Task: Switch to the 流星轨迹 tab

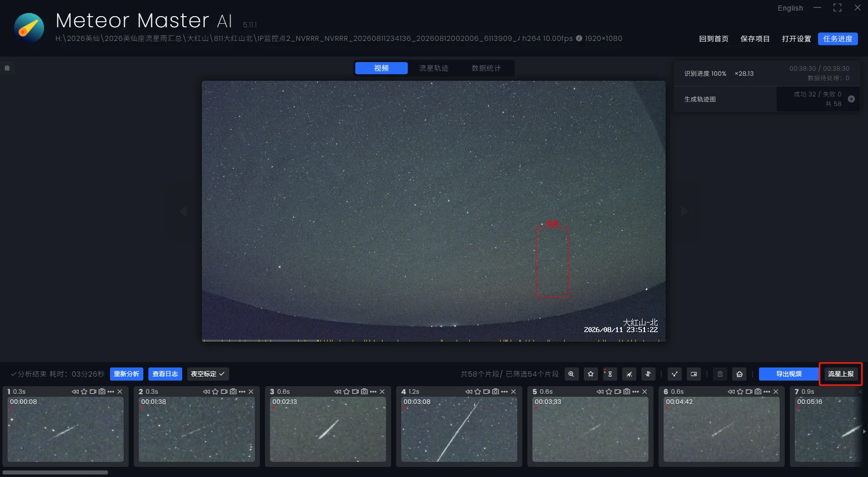Action: [x=434, y=68]
